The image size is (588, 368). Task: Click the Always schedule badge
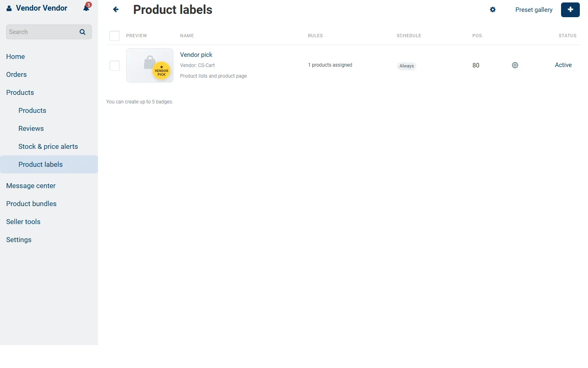click(x=406, y=66)
